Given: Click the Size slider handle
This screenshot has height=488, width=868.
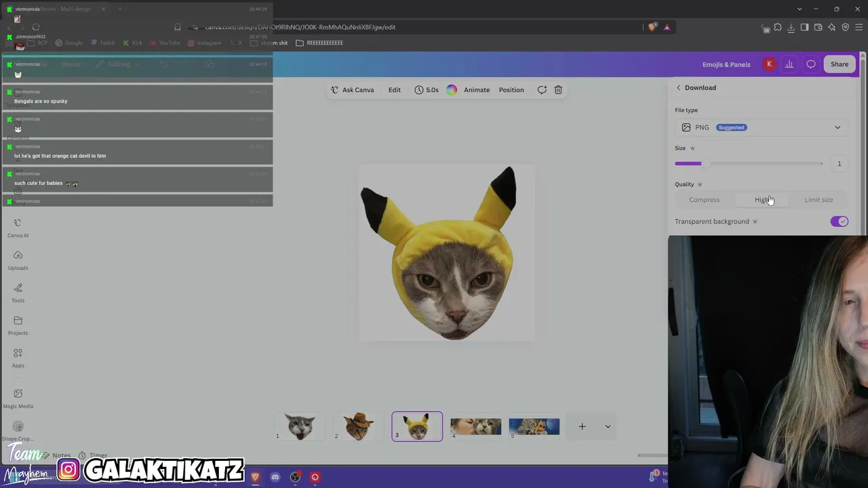Looking at the screenshot, I should (x=705, y=163).
